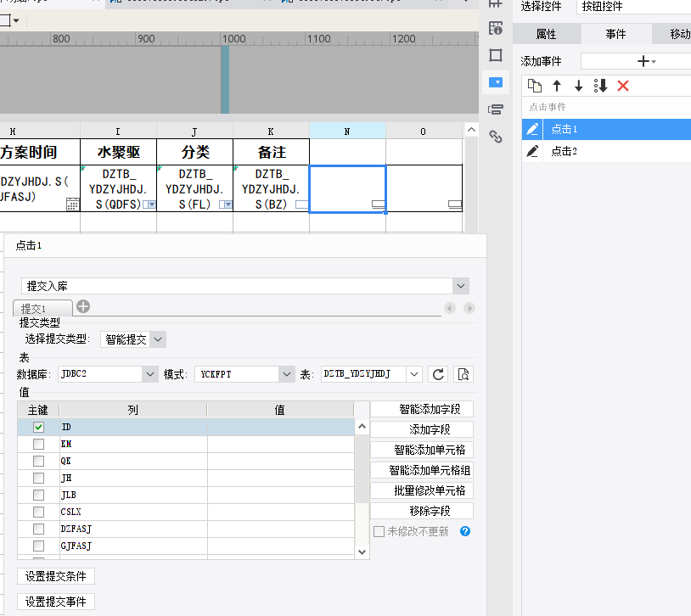Edit the 点击2 event pencil icon

[532, 151]
